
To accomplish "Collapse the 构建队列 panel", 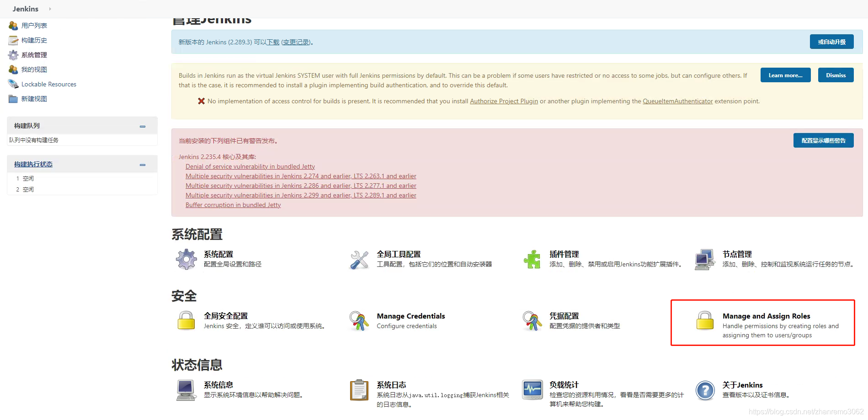I will click(x=143, y=126).
